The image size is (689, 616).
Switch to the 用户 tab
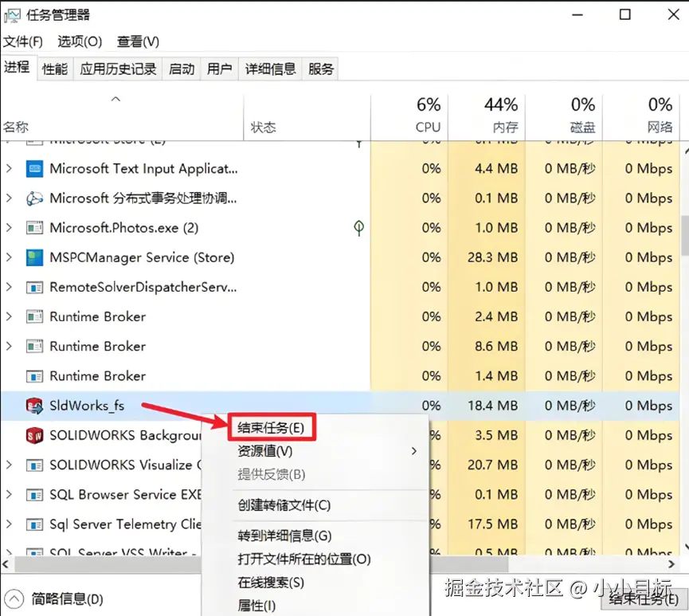[219, 69]
